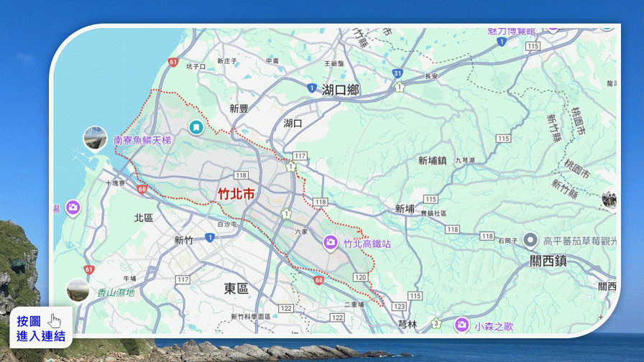Select the 湖口鄉 township label
Image resolution: width=644 pixels, height=362 pixels.
click(x=340, y=90)
